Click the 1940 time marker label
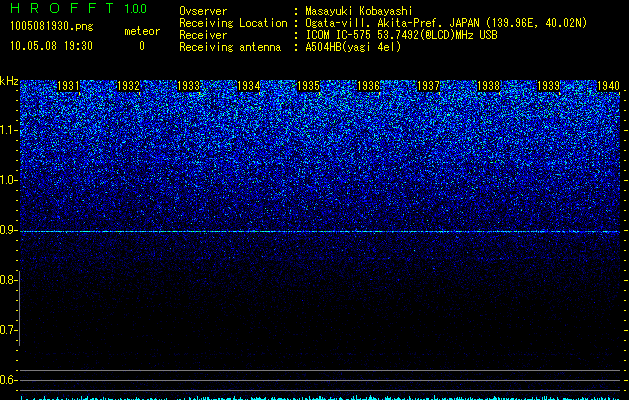This screenshot has height=400, width=629. pos(608,86)
